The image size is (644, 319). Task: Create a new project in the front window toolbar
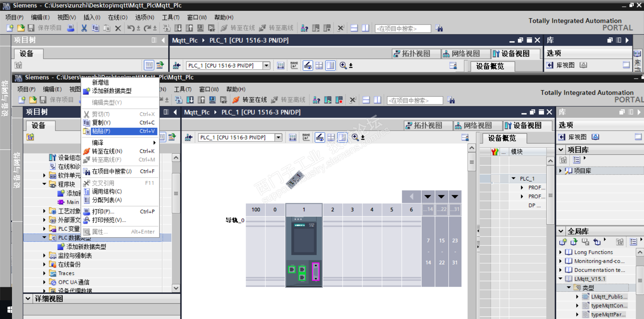pos(22,100)
